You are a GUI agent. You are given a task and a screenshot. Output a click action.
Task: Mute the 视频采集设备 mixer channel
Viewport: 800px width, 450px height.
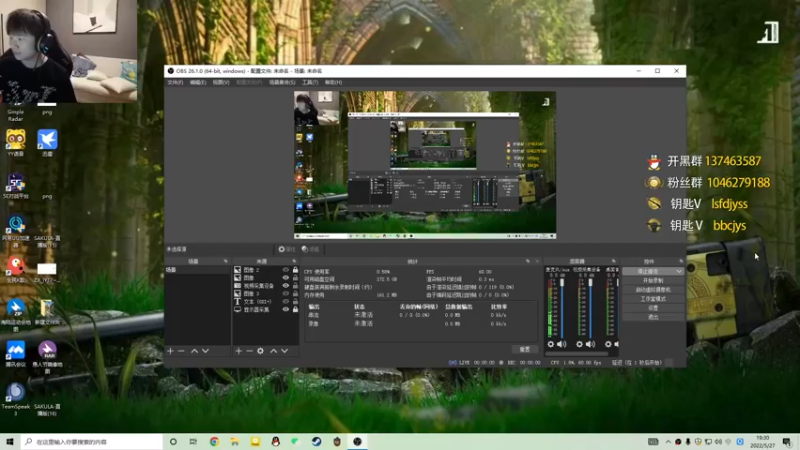point(590,344)
